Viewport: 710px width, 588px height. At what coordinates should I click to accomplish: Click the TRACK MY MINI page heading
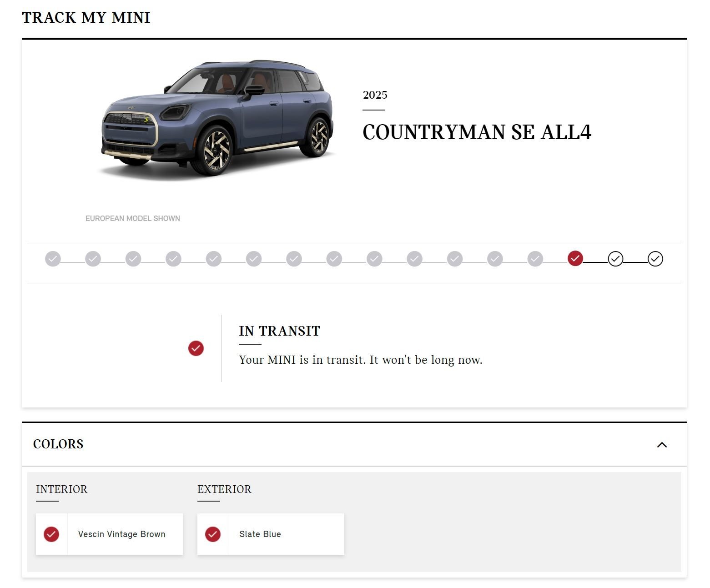[86, 17]
